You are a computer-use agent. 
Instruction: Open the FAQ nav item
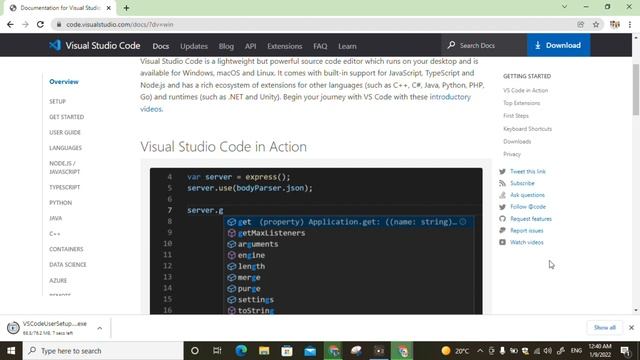(x=320, y=46)
